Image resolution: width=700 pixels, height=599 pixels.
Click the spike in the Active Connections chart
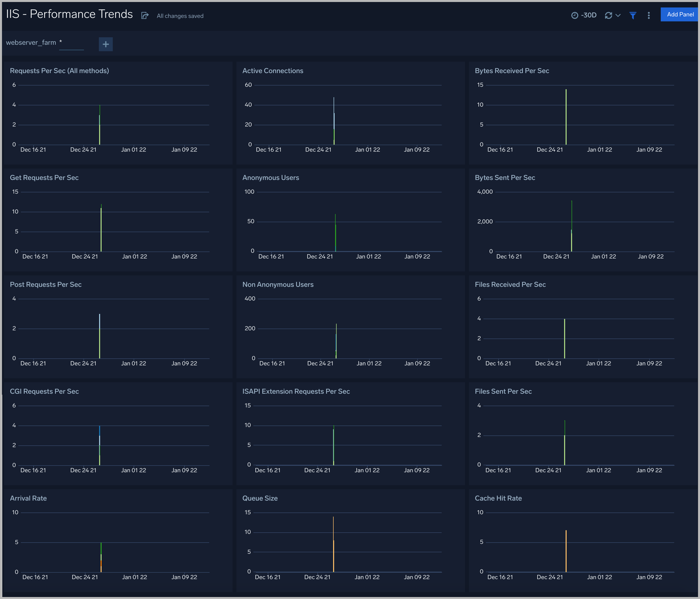click(334, 122)
